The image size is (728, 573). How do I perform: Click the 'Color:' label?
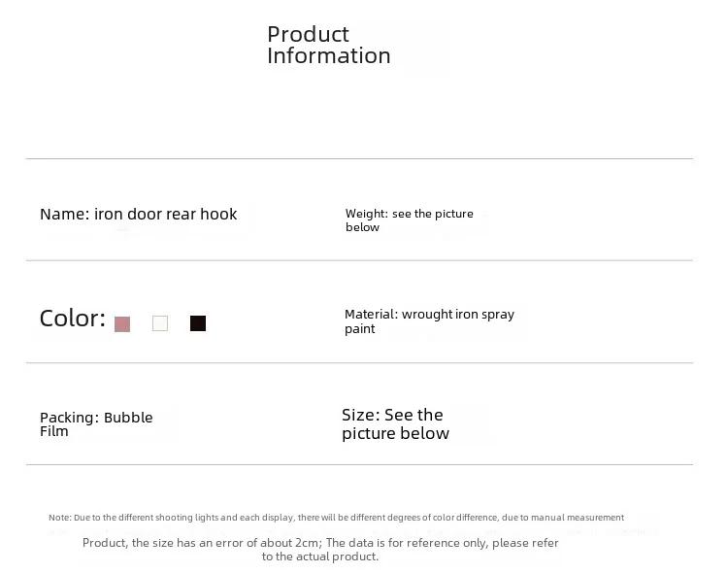point(73,319)
